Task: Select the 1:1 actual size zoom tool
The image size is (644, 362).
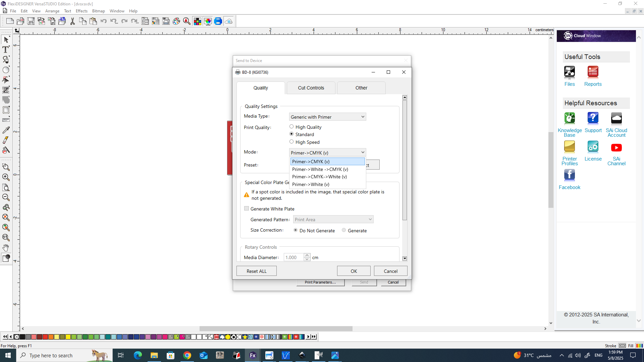Action: (x=6, y=238)
